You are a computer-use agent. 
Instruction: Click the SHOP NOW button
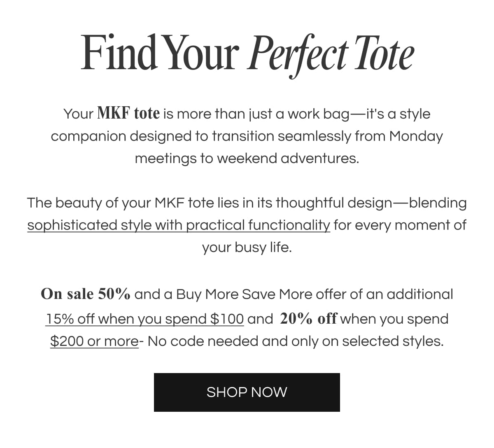[247, 392]
